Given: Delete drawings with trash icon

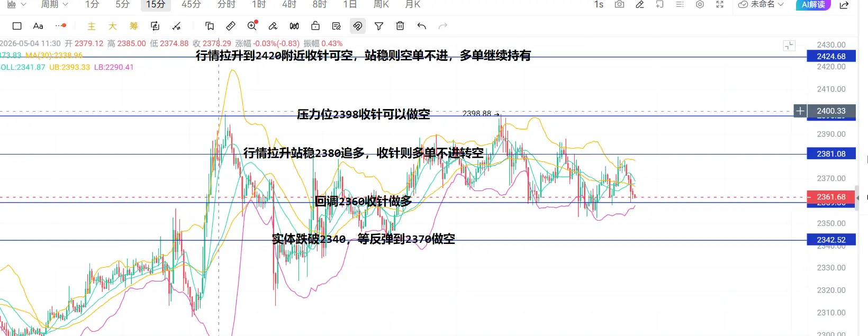Looking at the screenshot, I should [x=400, y=26].
